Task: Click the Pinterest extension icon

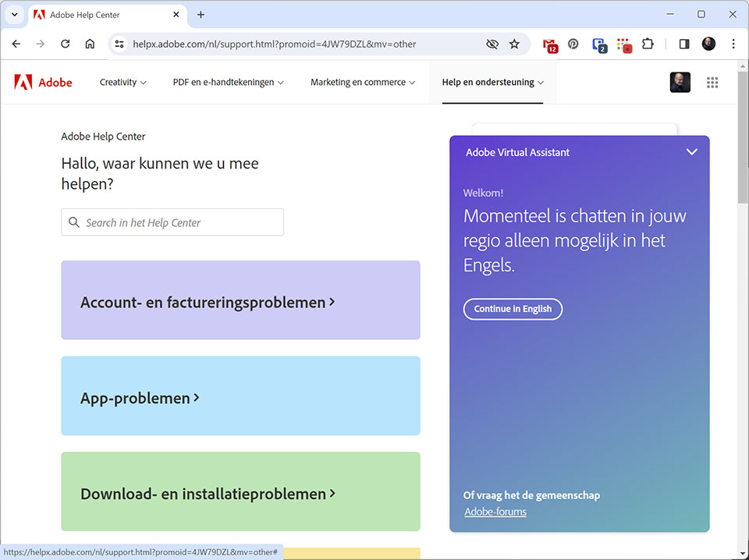Action: [x=573, y=44]
